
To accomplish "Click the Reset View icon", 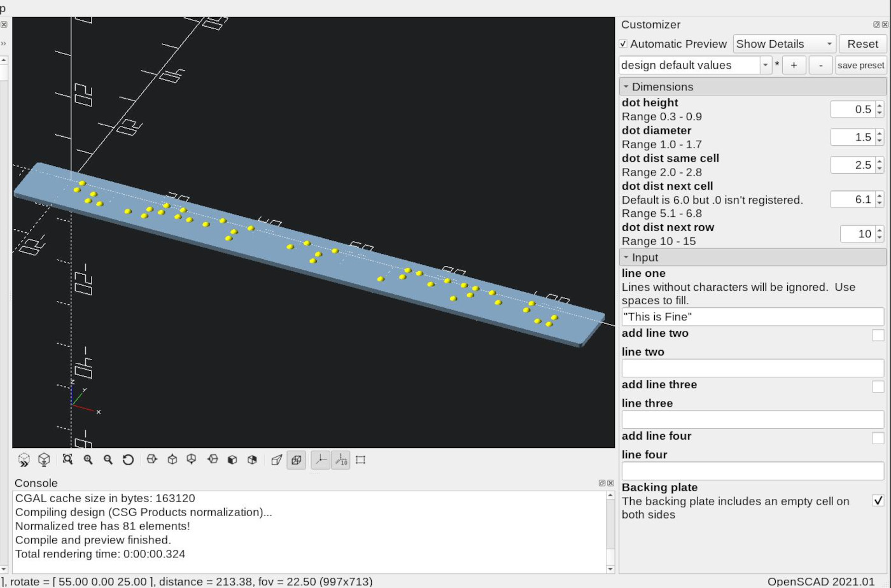I will 128,459.
